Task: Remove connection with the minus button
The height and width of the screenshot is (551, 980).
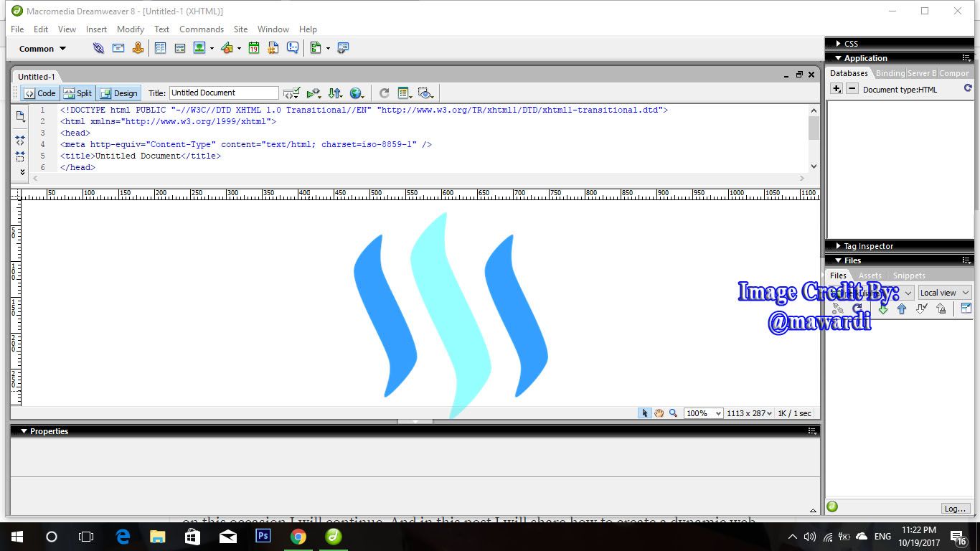Action: tap(852, 89)
